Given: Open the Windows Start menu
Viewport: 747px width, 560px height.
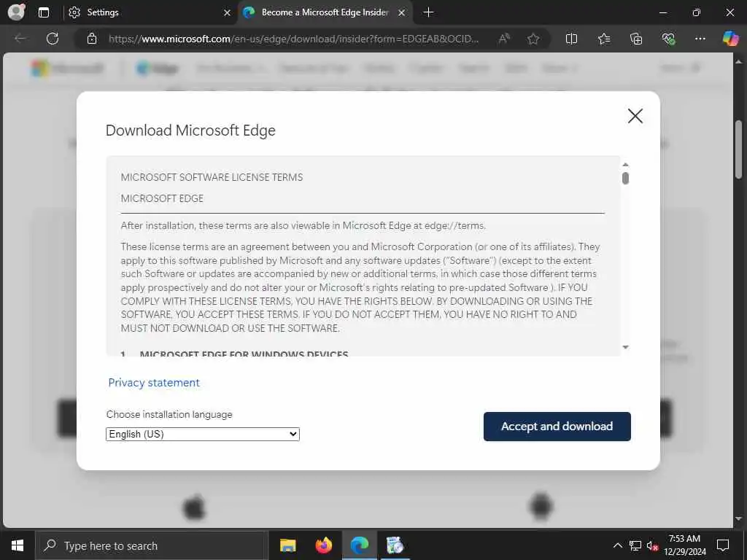Looking at the screenshot, I should tap(18, 545).
